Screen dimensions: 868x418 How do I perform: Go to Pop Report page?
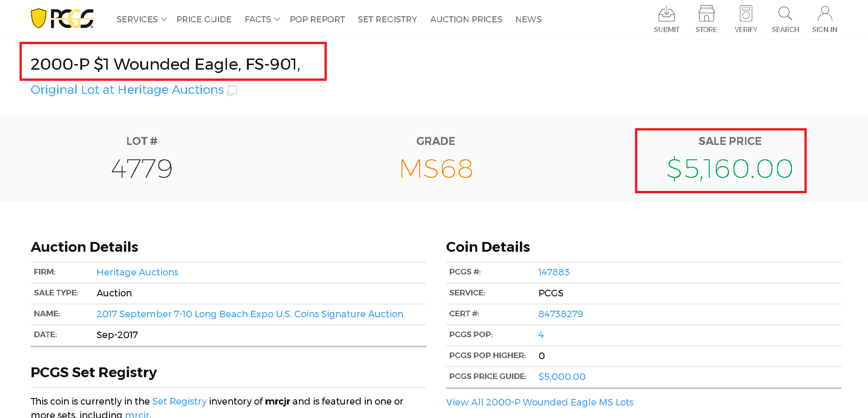coord(317,20)
